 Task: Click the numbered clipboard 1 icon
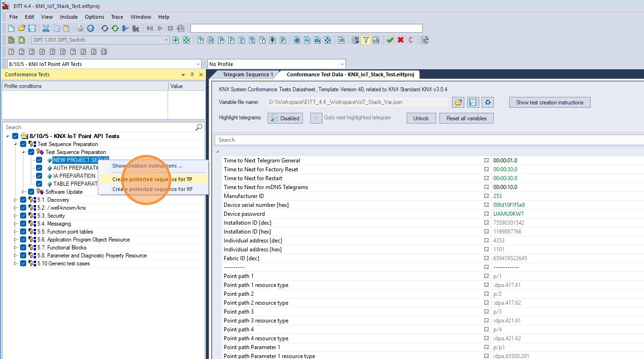(x=11, y=51)
